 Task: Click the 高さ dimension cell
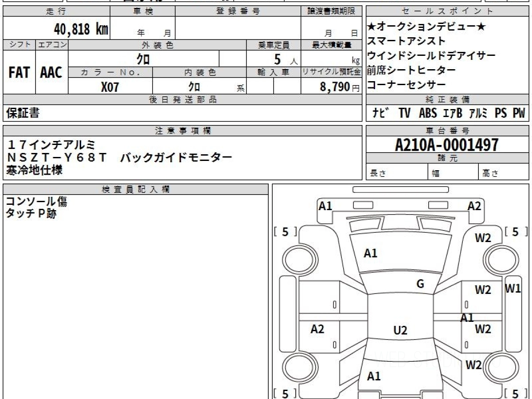[x=504, y=172]
